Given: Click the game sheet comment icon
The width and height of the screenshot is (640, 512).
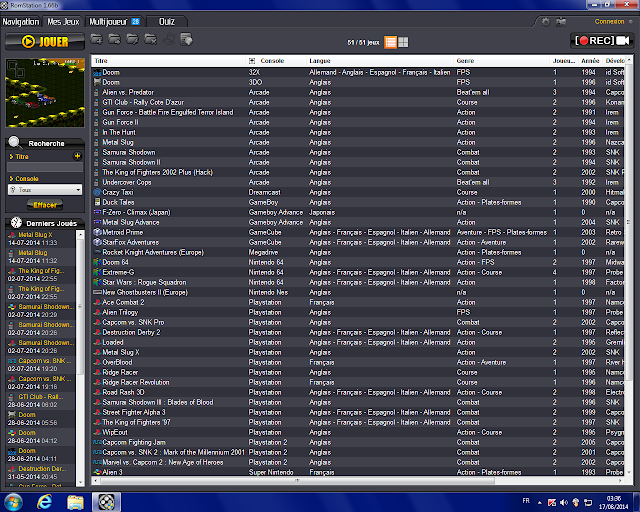Looking at the screenshot, I should (186, 39).
